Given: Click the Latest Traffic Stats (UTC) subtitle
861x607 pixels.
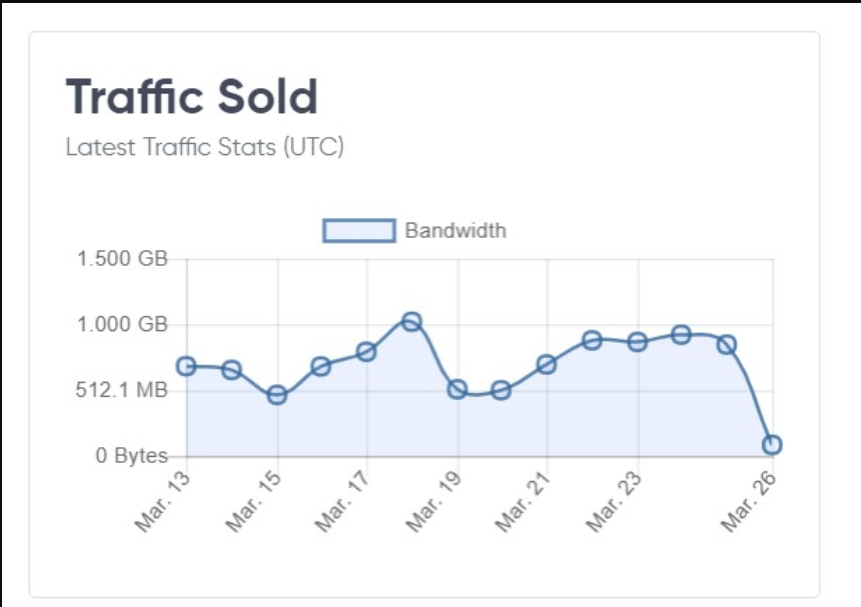Looking at the screenshot, I should pyautogui.click(x=205, y=147).
